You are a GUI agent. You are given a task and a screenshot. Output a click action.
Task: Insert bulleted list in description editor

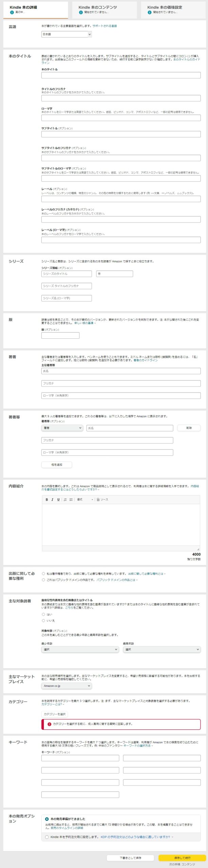tap(71, 499)
